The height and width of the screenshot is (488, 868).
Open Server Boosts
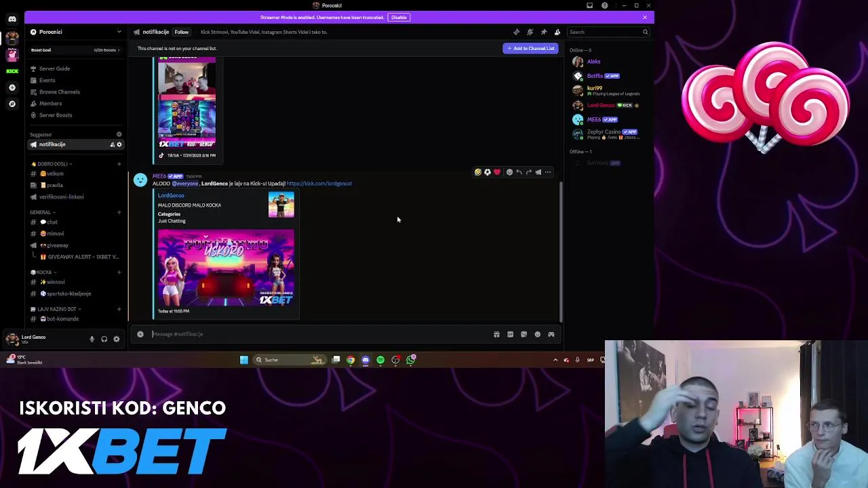[x=75, y=115]
